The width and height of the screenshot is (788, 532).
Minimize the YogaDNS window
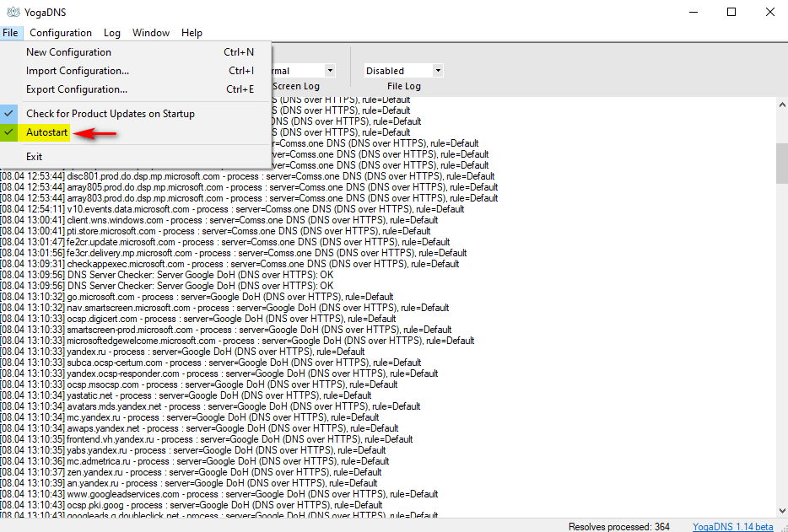click(x=693, y=12)
